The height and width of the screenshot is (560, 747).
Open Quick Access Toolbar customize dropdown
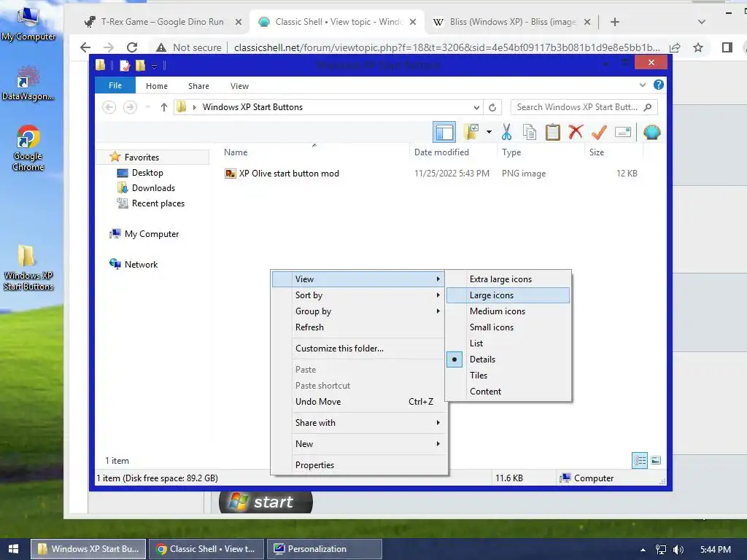click(x=154, y=66)
